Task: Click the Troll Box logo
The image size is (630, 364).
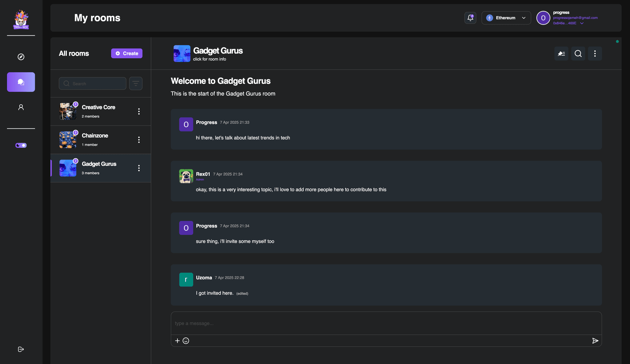Action: [21, 19]
